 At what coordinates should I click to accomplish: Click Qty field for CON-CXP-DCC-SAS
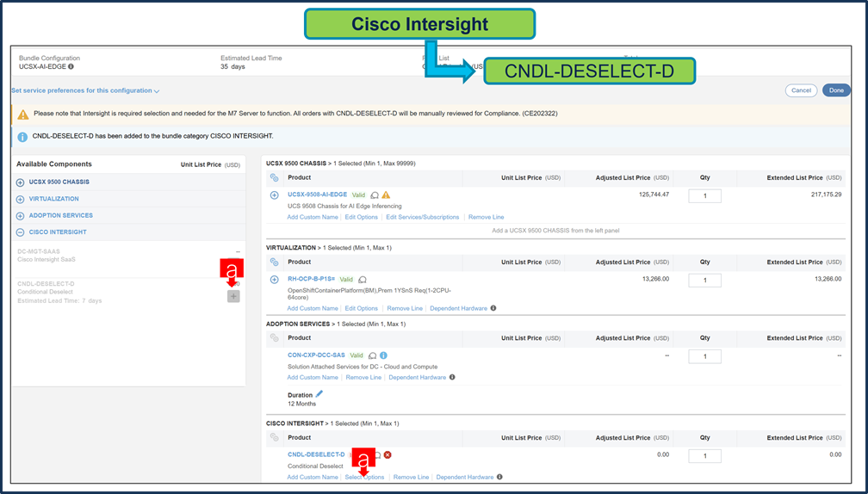(704, 356)
